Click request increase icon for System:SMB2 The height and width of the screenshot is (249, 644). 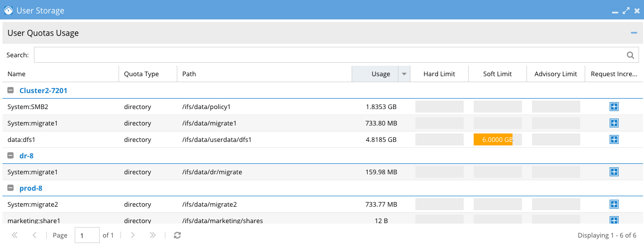coord(614,107)
